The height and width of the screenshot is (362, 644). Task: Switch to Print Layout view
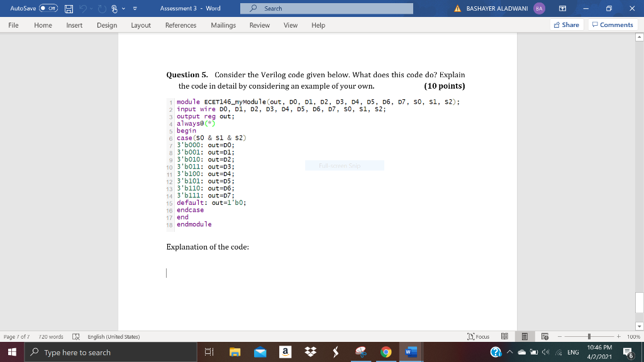point(525,337)
